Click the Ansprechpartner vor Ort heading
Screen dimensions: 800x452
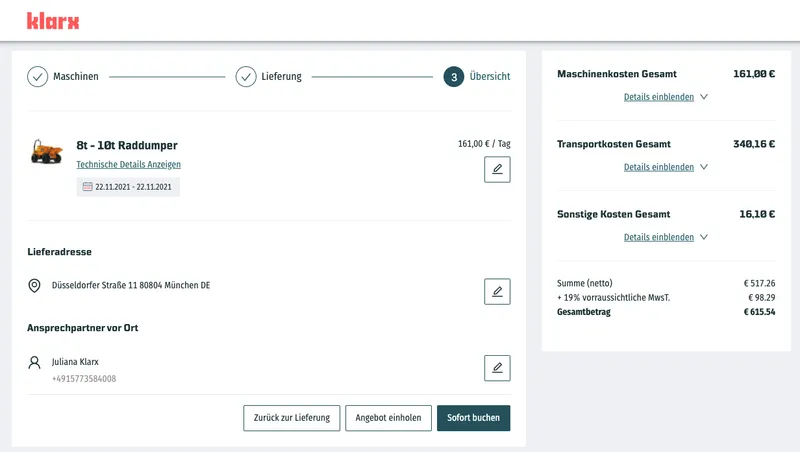pyautogui.click(x=83, y=328)
